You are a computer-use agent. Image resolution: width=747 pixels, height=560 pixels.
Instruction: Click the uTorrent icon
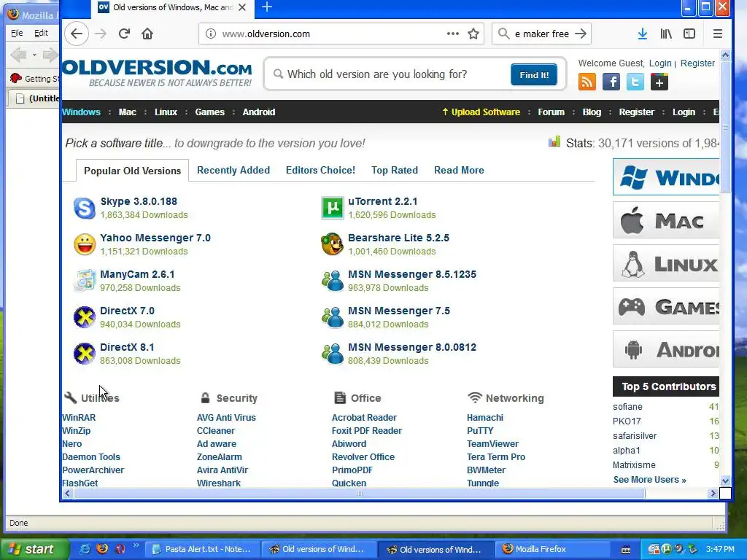333,208
